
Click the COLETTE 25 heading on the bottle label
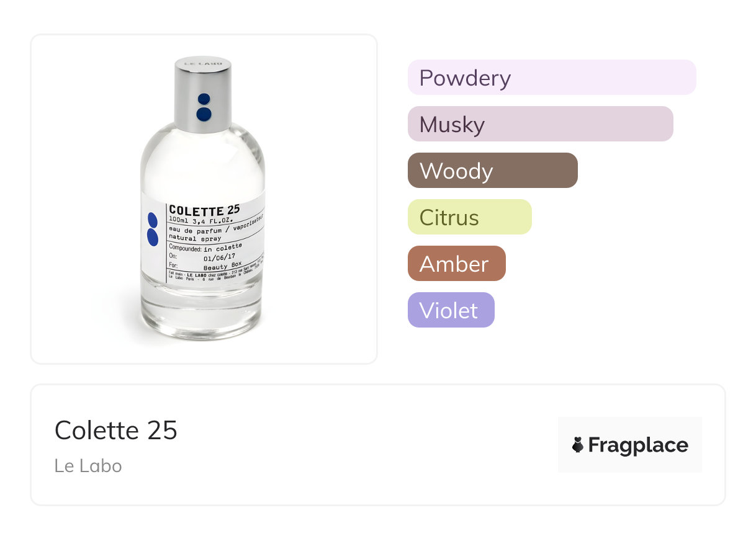[x=204, y=210]
